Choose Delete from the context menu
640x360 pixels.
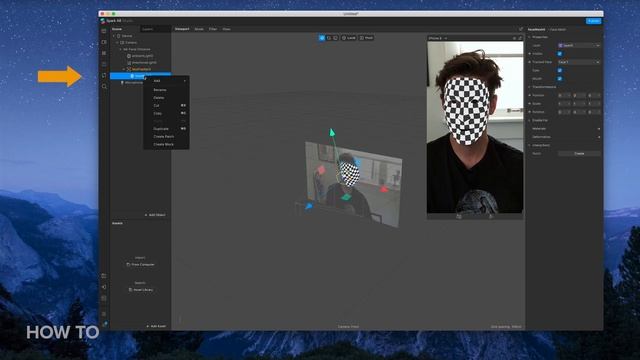coord(166,98)
